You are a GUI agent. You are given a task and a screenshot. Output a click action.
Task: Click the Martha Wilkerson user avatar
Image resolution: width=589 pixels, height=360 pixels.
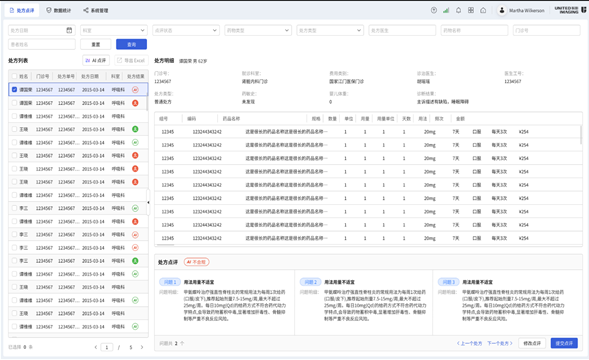501,11
